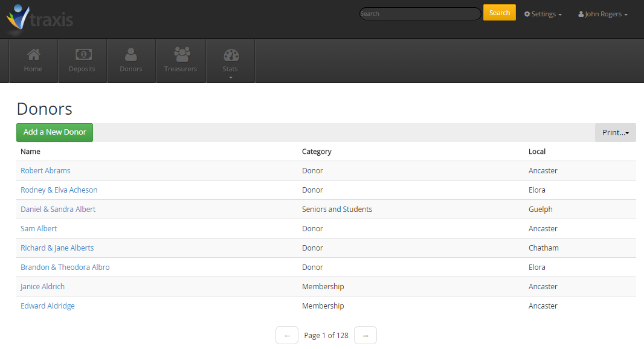Open donor Edward Aldridge
This screenshot has width=644, height=349.
tap(48, 306)
